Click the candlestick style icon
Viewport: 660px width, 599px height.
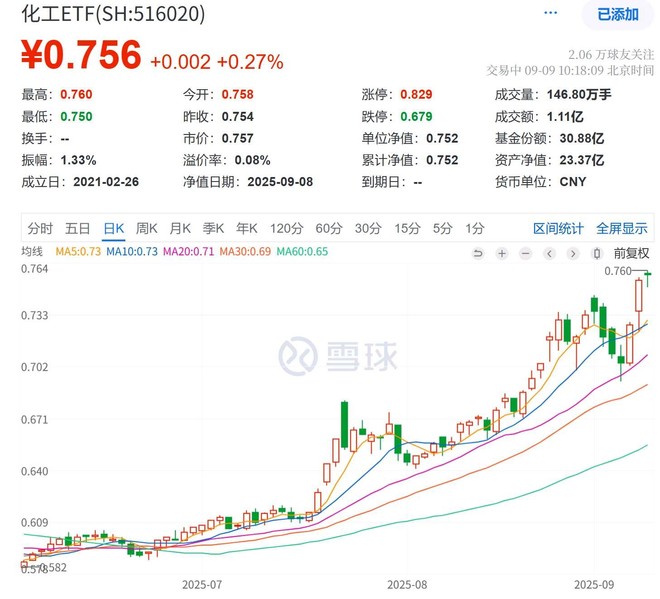click(x=596, y=254)
